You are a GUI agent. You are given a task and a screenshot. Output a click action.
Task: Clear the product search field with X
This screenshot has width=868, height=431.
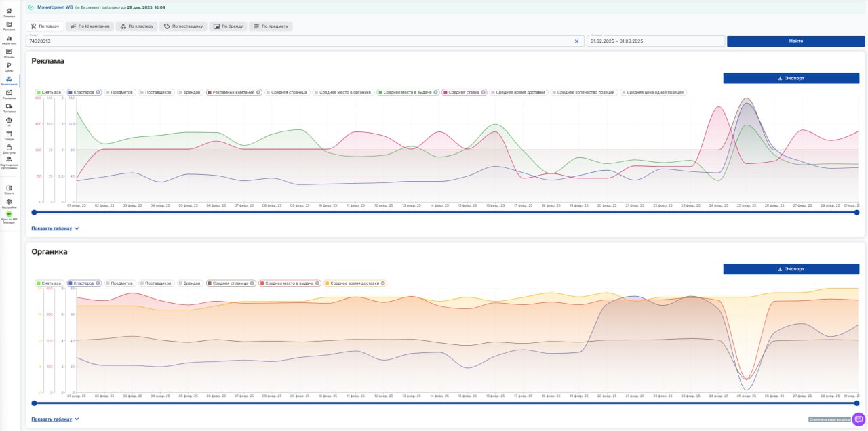(x=577, y=41)
